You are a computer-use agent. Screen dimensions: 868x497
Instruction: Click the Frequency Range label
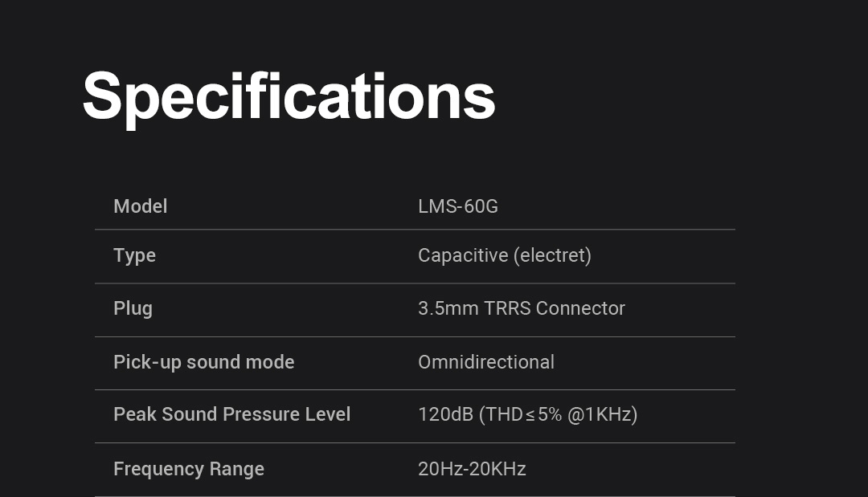189,469
